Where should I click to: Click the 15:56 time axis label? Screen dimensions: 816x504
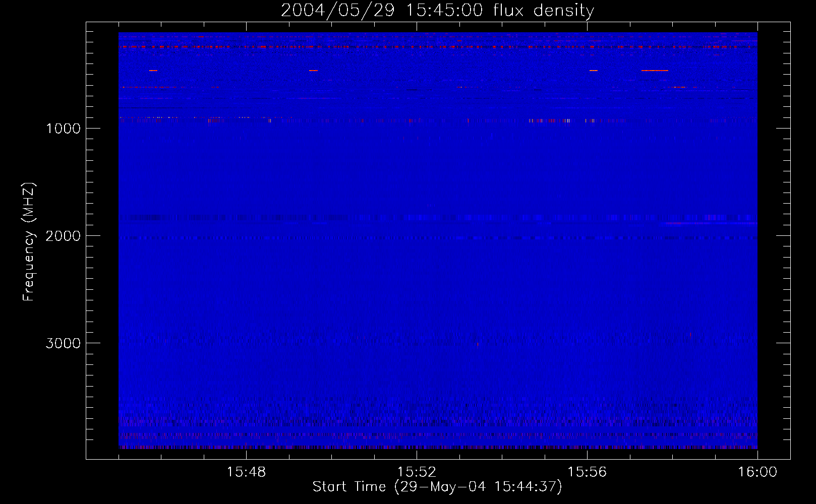point(587,472)
